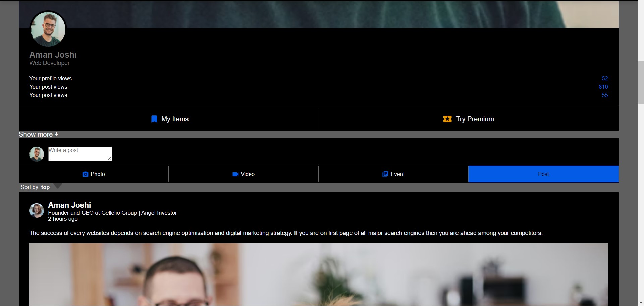Click Your profile views label
Image resolution: width=644 pixels, height=306 pixels.
(50, 78)
